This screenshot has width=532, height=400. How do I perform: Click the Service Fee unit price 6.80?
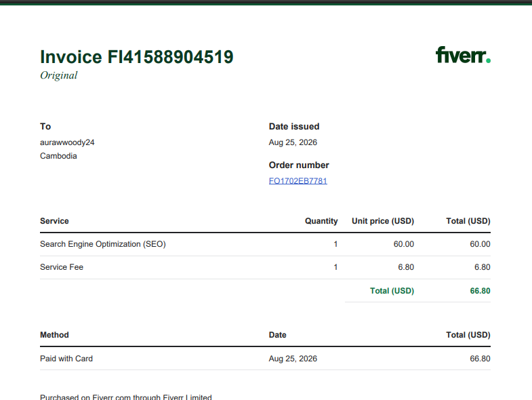[406, 267]
